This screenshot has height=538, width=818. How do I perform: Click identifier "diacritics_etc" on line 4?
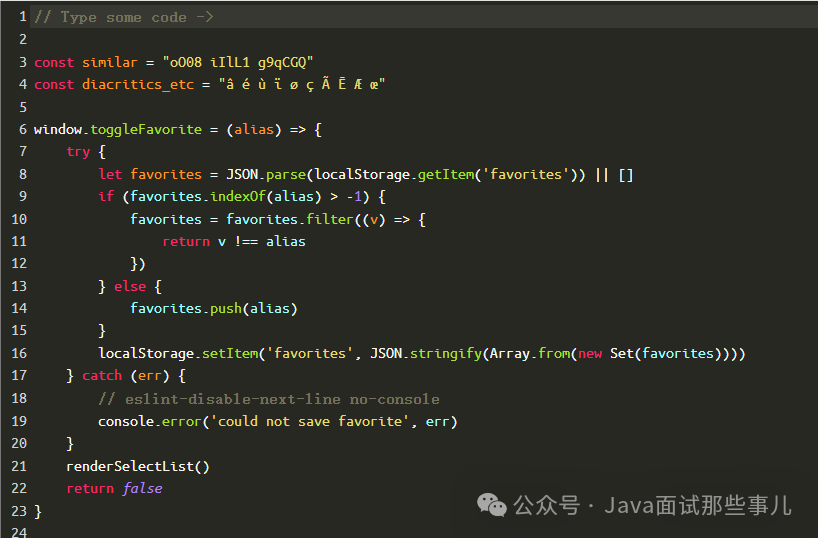coord(138,84)
